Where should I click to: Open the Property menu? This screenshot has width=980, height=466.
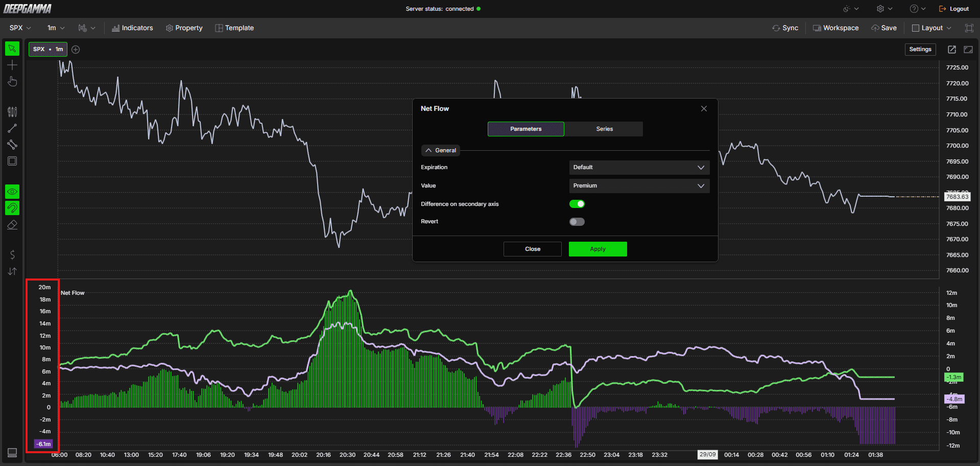click(184, 28)
